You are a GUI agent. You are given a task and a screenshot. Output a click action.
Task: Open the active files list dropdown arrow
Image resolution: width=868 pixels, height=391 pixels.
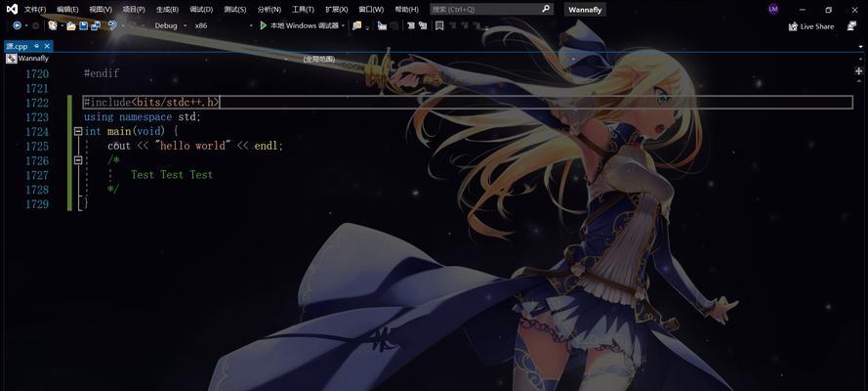(x=861, y=47)
